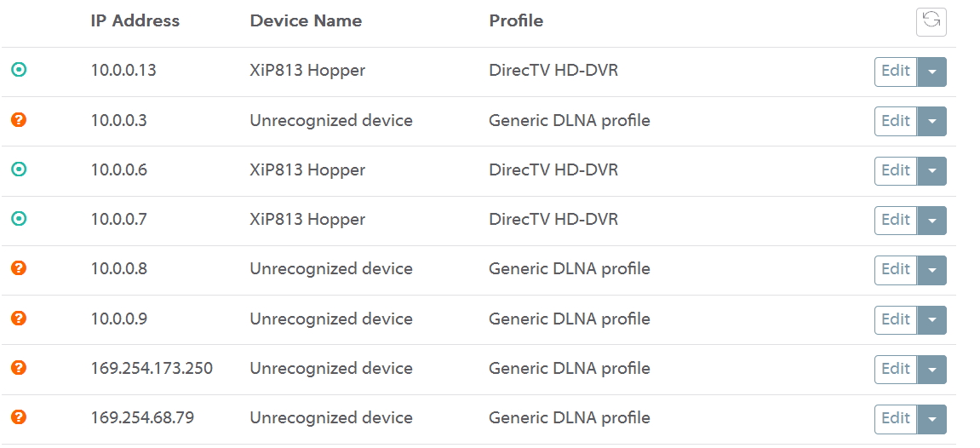Screen dimensions: 980x448
Task: Edit the 169.254.173.250 device entry
Action: (896, 369)
